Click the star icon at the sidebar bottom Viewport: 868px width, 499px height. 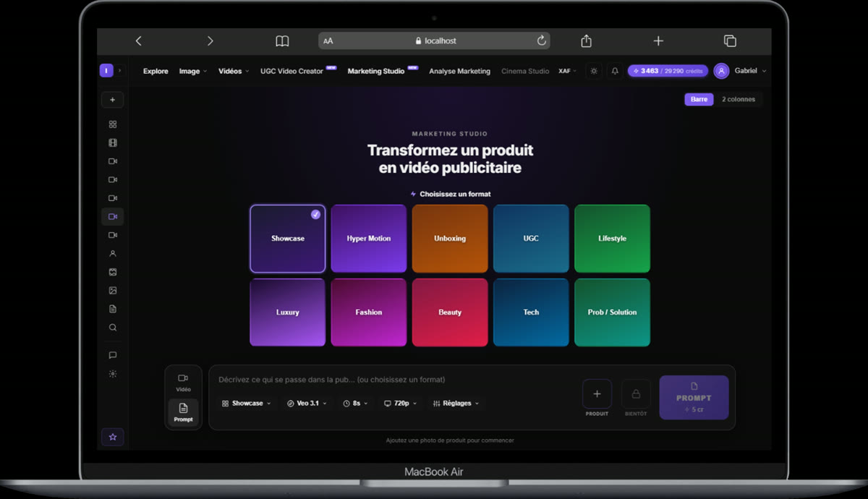(x=113, y=437)
